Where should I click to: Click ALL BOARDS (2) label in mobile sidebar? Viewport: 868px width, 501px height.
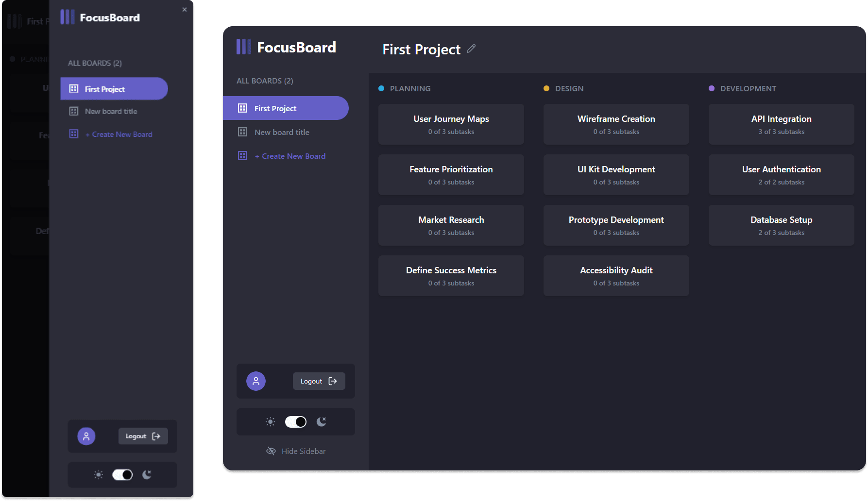pos(95,63)
